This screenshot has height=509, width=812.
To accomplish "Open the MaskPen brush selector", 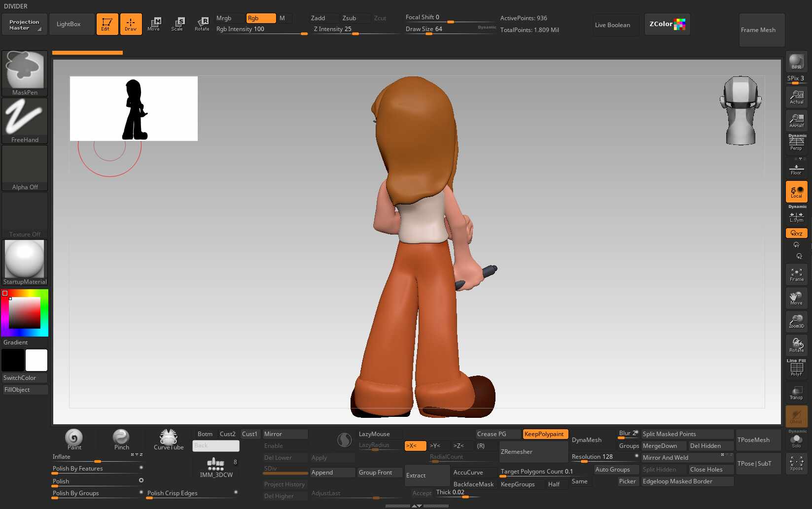I will pyautogui.click(x=25, y=73).
